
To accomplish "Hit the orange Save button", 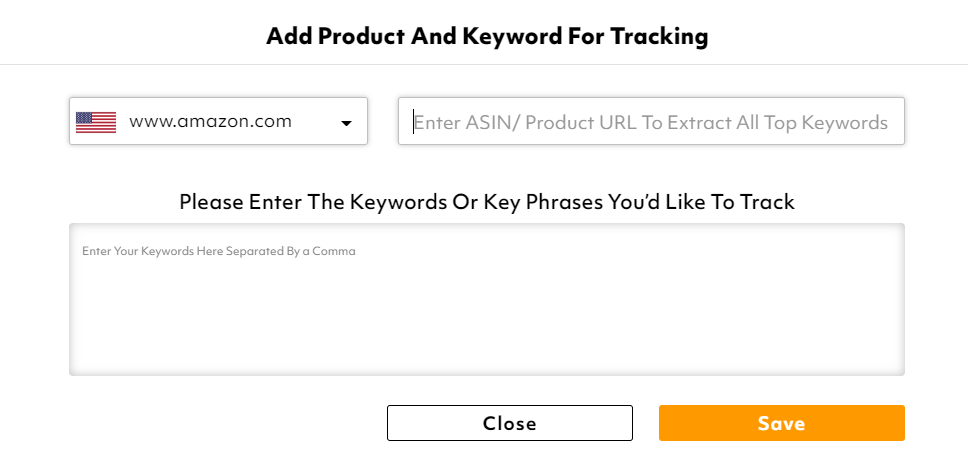I will pyautogui.click(x=781, y=423).
